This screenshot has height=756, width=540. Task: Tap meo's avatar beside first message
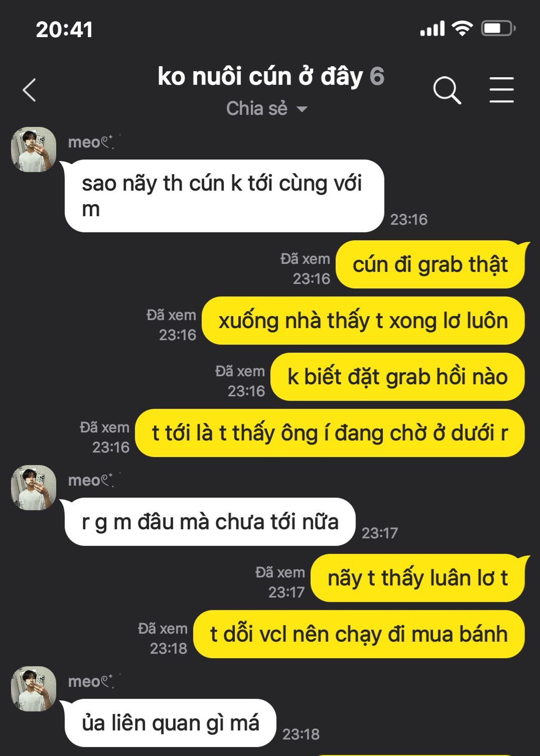click(34, 149)
